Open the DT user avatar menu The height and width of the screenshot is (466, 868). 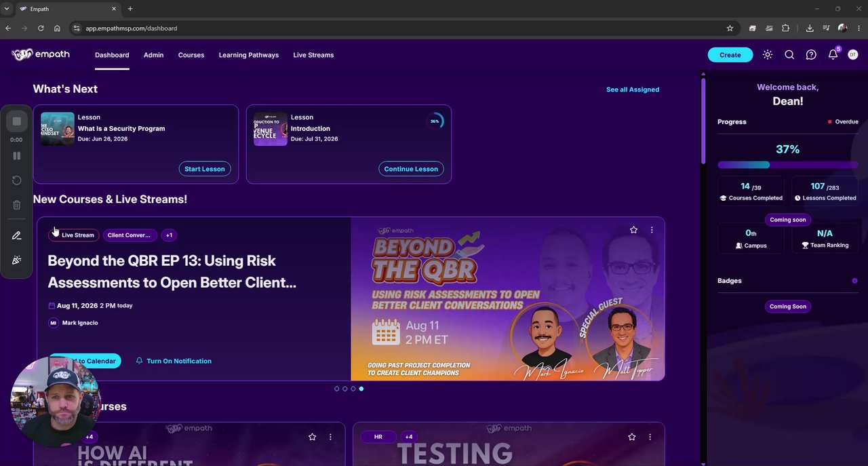click(853, 55)
